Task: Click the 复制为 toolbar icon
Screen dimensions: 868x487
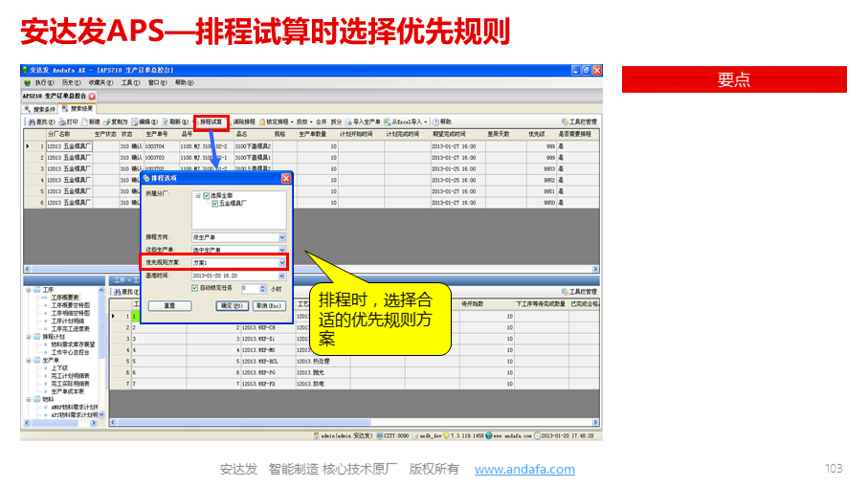Action: click(x=107, y=122)
